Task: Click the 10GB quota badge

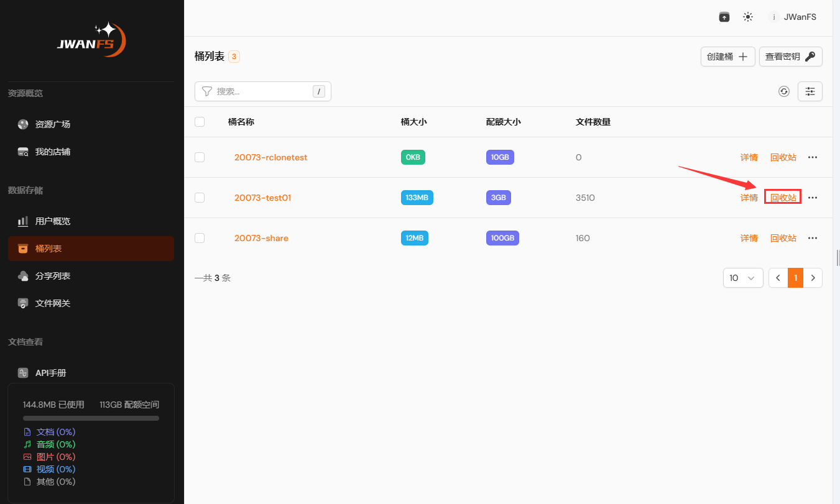Action: [x=500, y=157]
